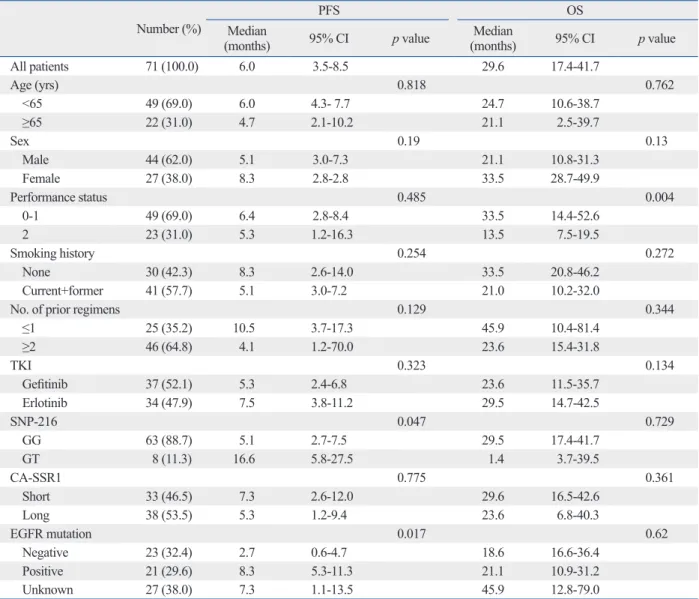This screenshot has height=599, width=699.
Task: Click the CI value '16.6-36.4'
Action: point(575,553)
